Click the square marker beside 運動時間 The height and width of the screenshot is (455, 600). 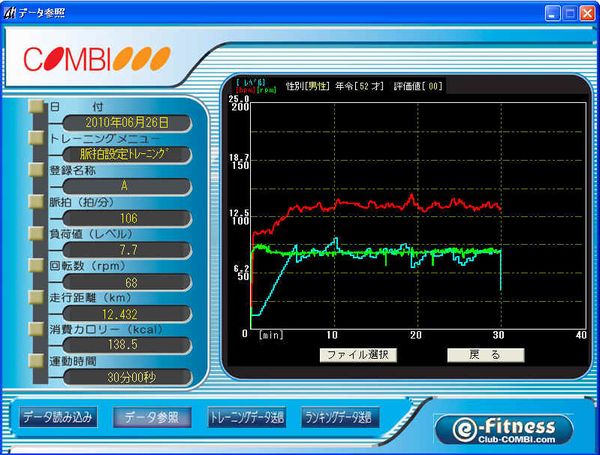pyautogui.click(x=37, y=360)
